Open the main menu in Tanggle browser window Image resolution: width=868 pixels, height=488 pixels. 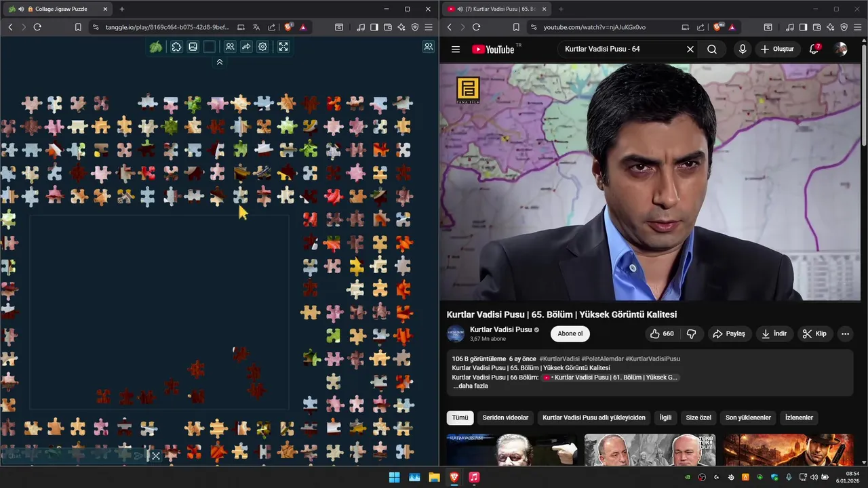tap(429, 27)
